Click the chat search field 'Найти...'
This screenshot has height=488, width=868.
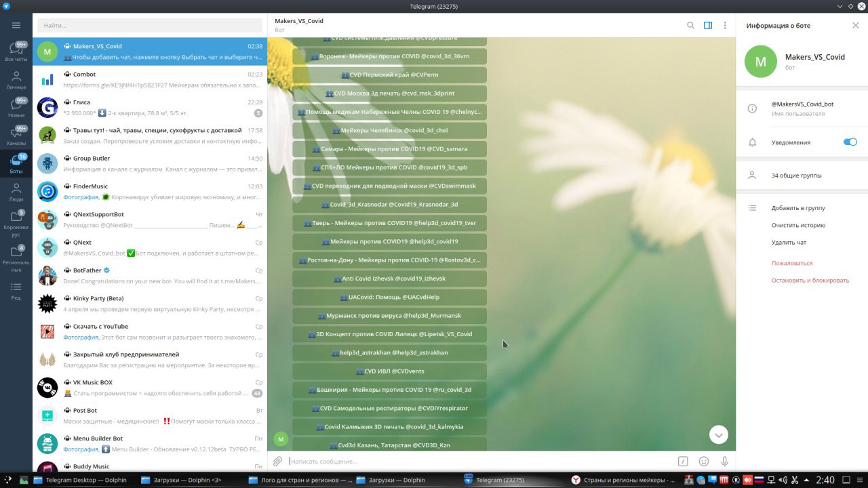[x=150, y=25]
